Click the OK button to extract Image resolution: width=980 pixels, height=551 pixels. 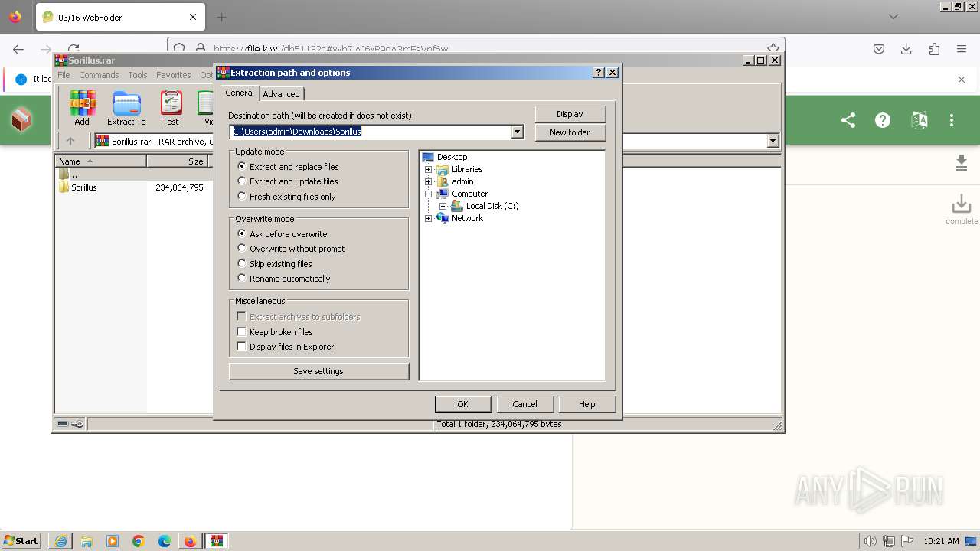pos(462,404)
